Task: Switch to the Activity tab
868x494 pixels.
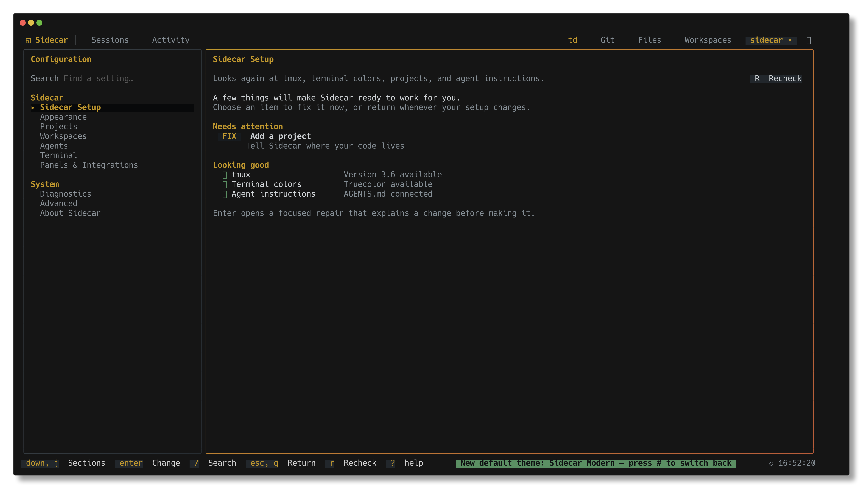Action: [171, 40]
